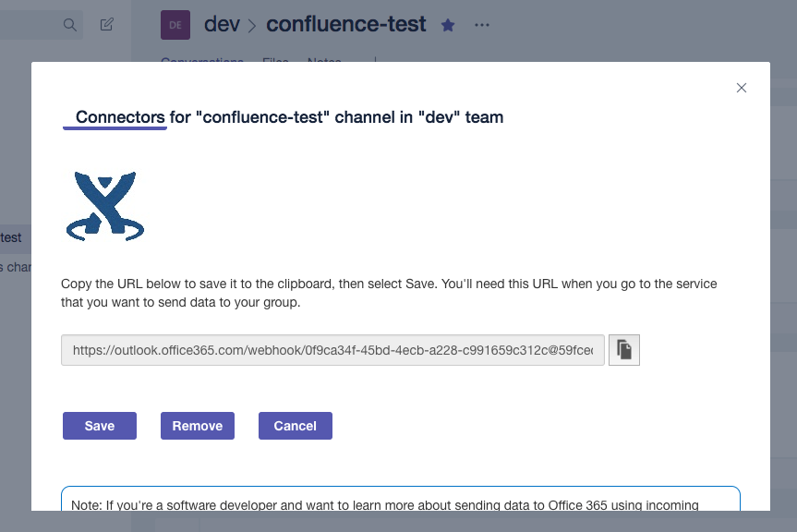Click the copy URL instruction text
The width and height of the screenshot is (797, 532).
coord(389,293)
